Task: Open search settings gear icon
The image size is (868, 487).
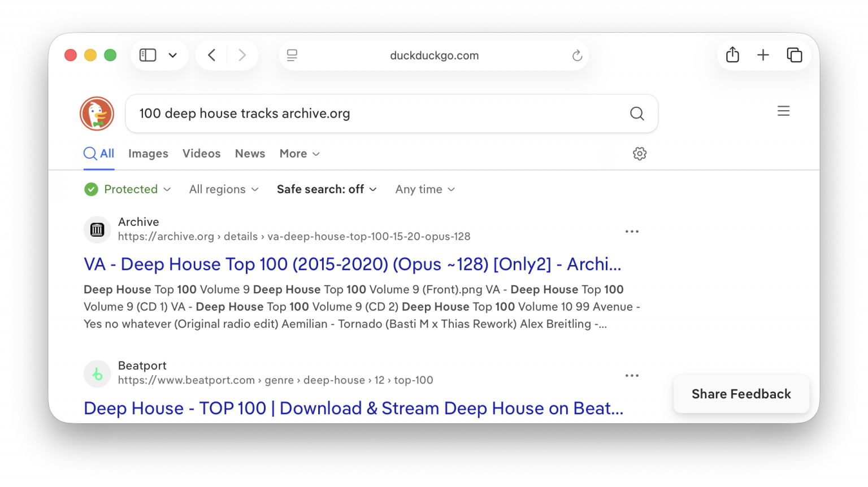Action: click(639, 154)
